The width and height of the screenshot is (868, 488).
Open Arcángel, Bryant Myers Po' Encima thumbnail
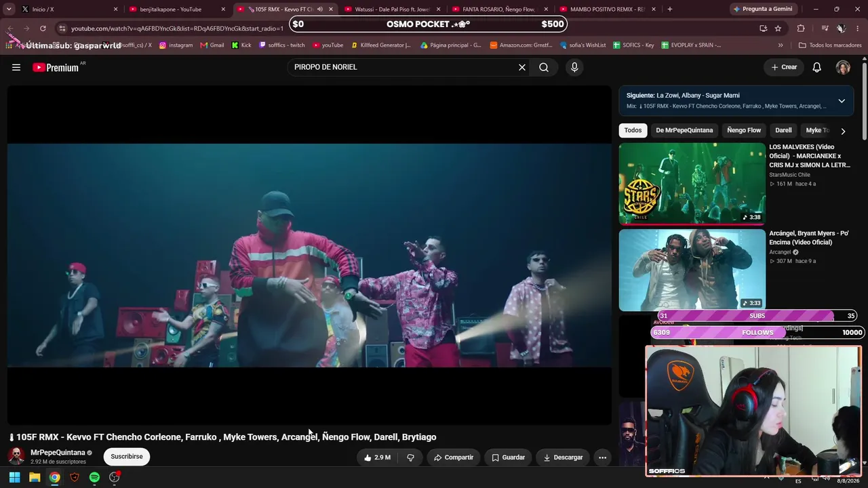click(x=692, y=270)
